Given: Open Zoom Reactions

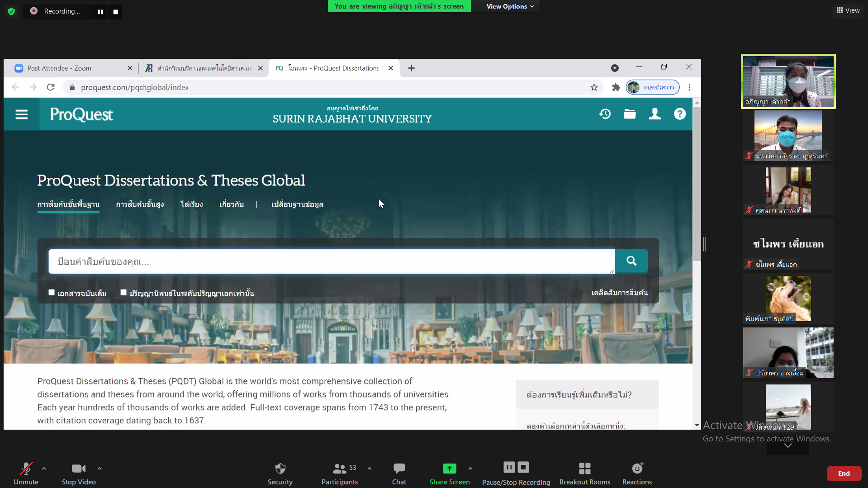Looking at the screenshot, I should tap(637, 469).
